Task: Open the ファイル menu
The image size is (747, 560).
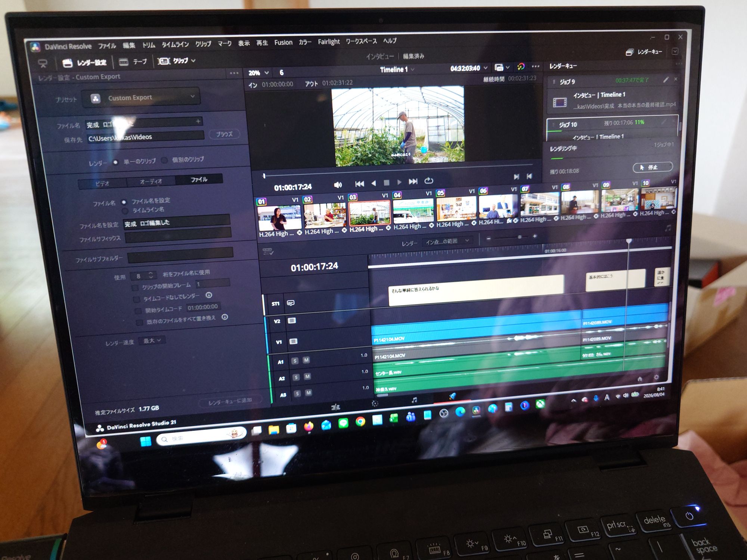Action: pyautogui.click(x=107, y=46)
